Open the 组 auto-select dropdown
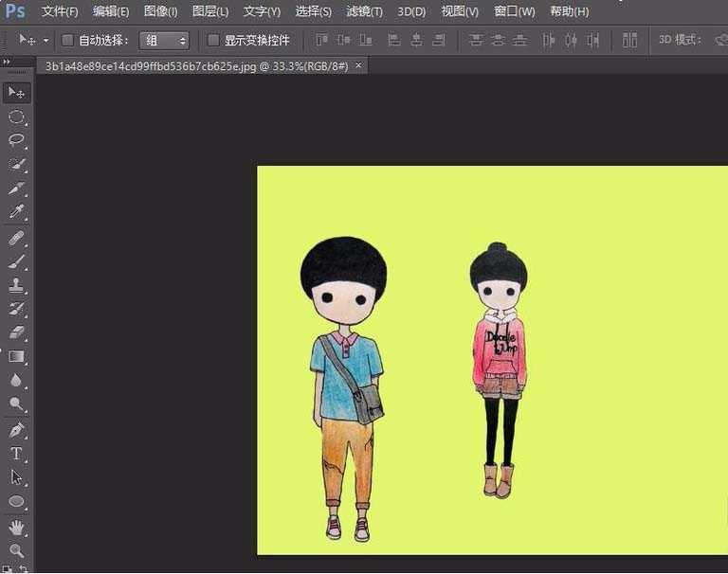 tap(164, 41)
